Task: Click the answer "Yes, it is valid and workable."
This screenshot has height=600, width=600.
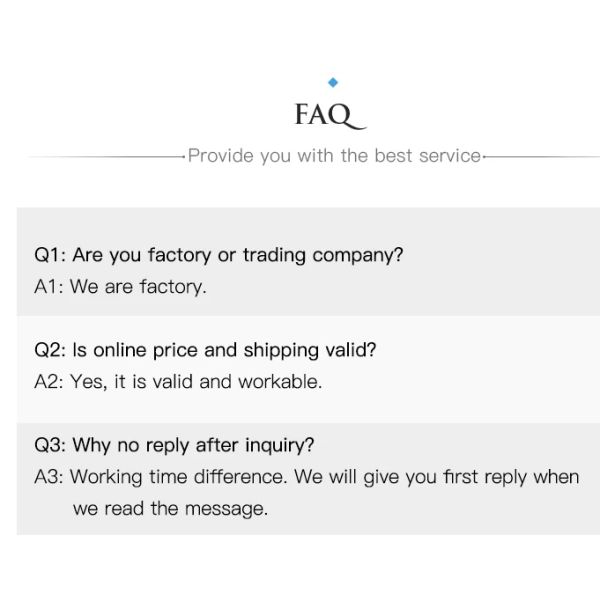Action: (196, 382)
